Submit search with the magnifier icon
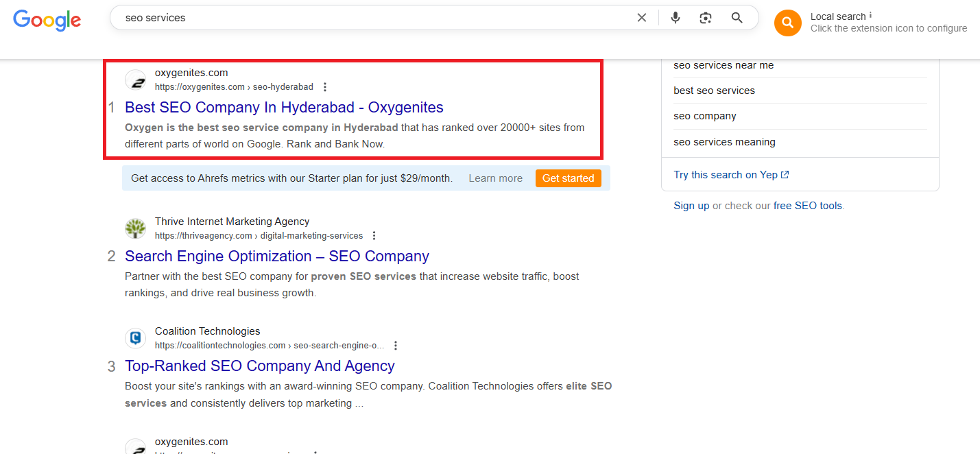 (737, 18)
